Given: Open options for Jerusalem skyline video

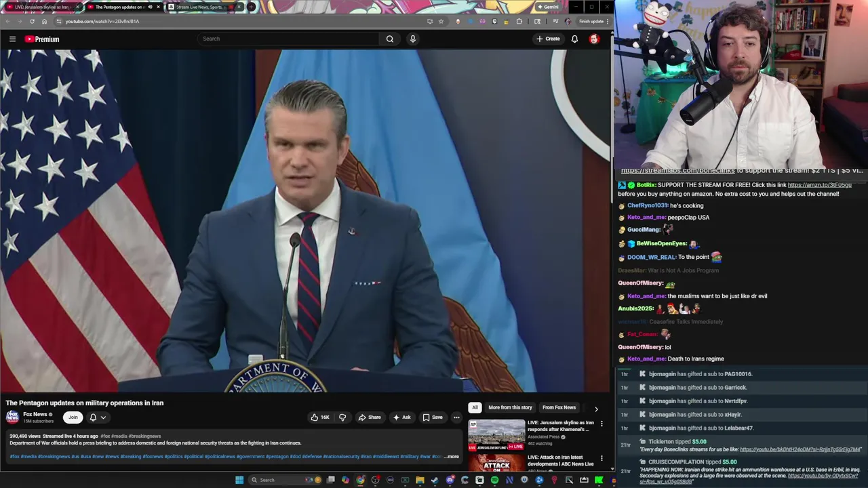Looking at the screenshot, I should pyautogui.click(x=601, y=424).
